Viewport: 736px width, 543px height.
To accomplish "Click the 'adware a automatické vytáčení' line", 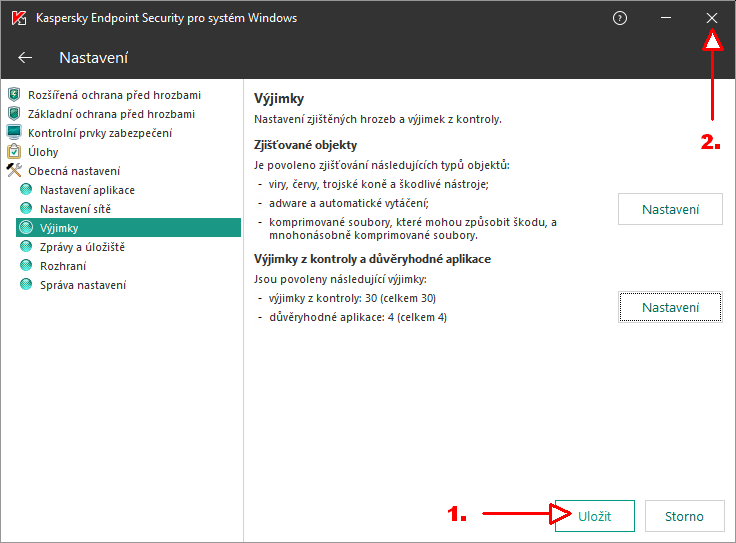I will 348,203.
